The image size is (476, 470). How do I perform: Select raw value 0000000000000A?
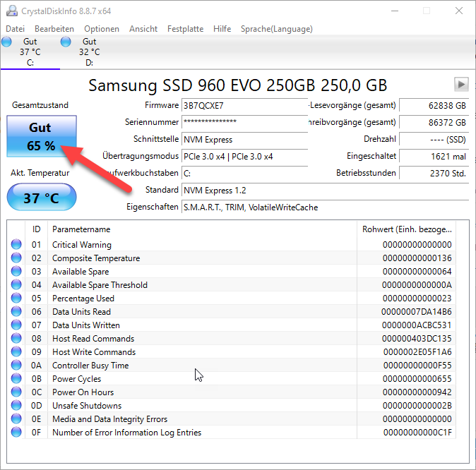coord(417,285)
